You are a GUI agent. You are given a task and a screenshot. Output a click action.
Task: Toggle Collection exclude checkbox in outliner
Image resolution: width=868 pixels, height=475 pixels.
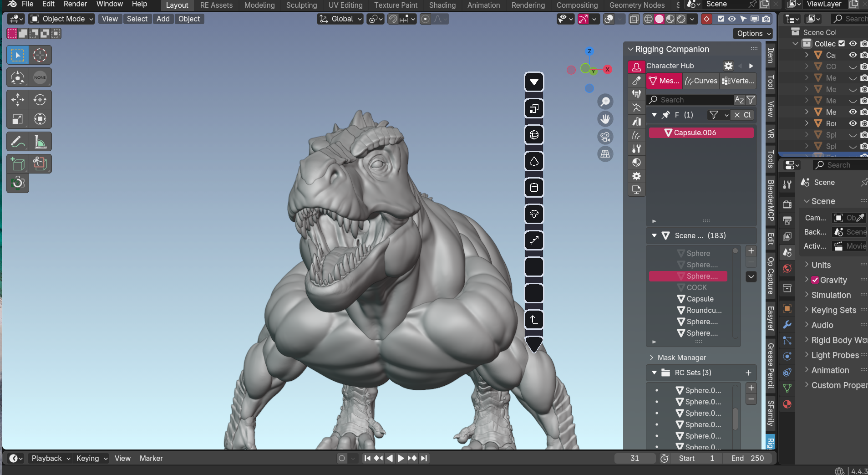[842, 44]
